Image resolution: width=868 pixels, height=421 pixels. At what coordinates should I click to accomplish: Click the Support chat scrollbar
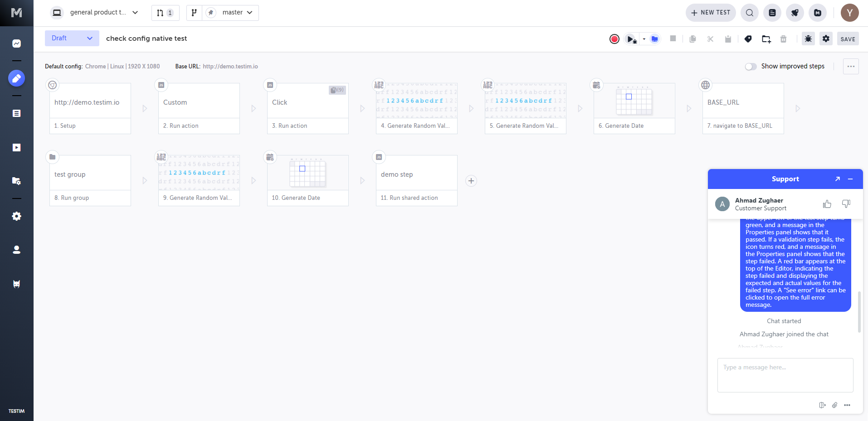pos(859,312)
